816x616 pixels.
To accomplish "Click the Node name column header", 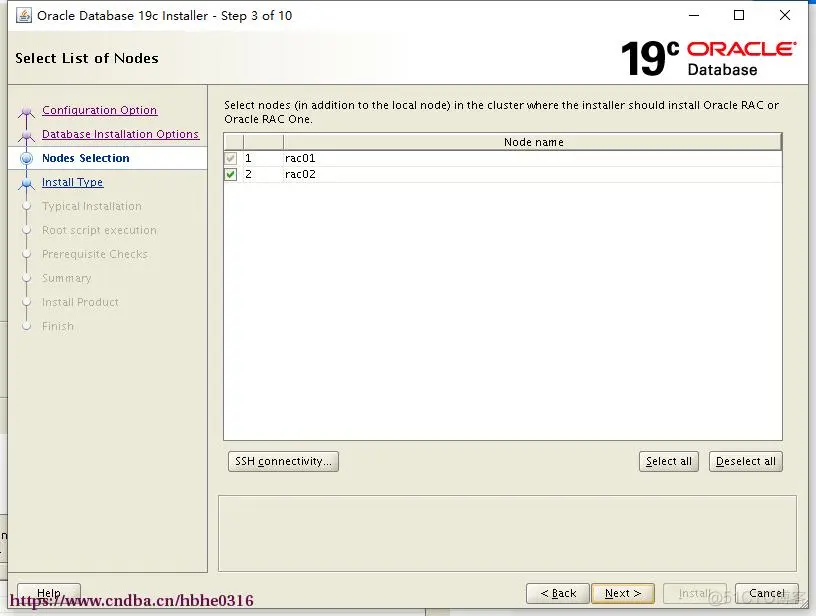I will [533, 142].
